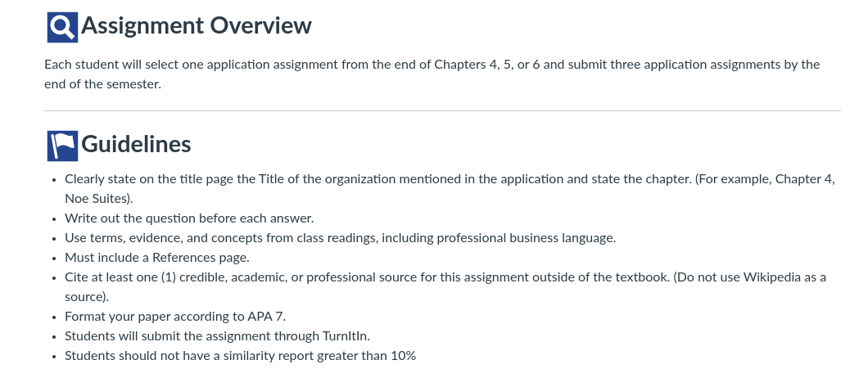Image resolution: width=868 pixels, height=369 pixels.
Task: Click the bullet 'Clearly state on the title page'
Action: pyautogui.click(x=450, y=189)
